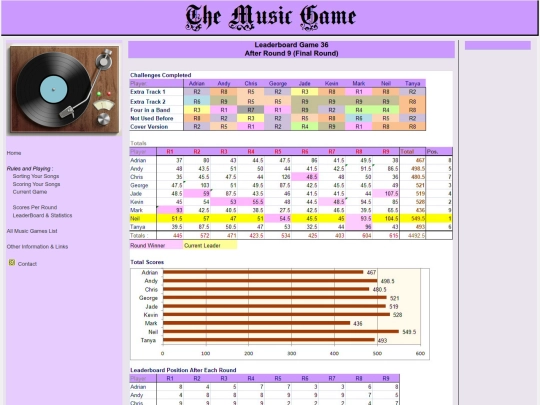Open Scores Per Round page

tap(35, 207)
